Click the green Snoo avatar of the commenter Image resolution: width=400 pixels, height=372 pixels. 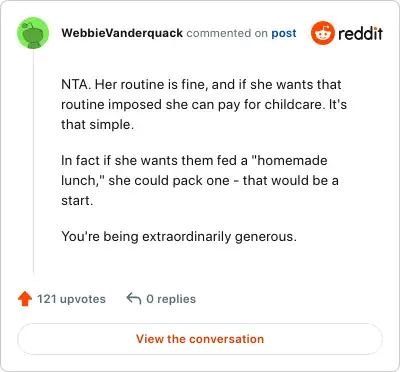click(x=33, y=33)
